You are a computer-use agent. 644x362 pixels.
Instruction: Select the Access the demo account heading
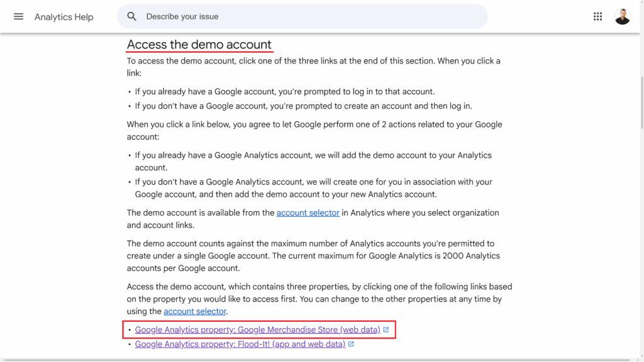[x=199, y=44]
